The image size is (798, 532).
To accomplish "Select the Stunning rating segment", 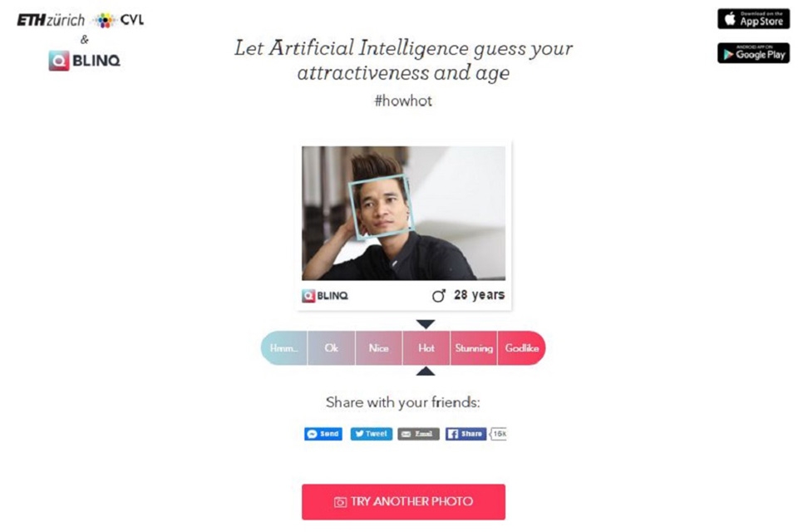I will click(x=474, y=348).
